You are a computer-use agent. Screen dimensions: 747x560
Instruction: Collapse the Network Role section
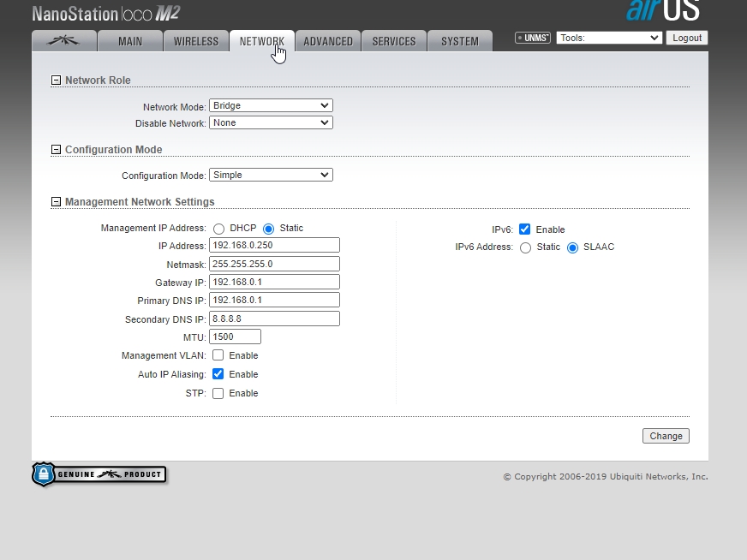pos(56,80)
